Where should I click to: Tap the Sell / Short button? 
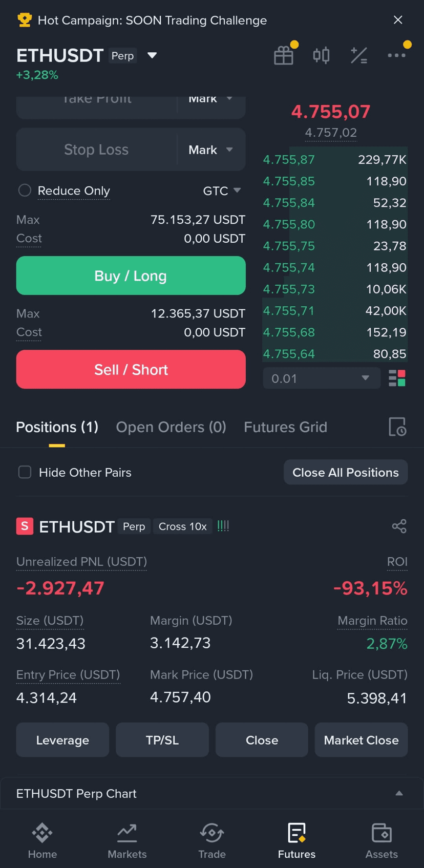pyautogui.click(x=131, y=369)
